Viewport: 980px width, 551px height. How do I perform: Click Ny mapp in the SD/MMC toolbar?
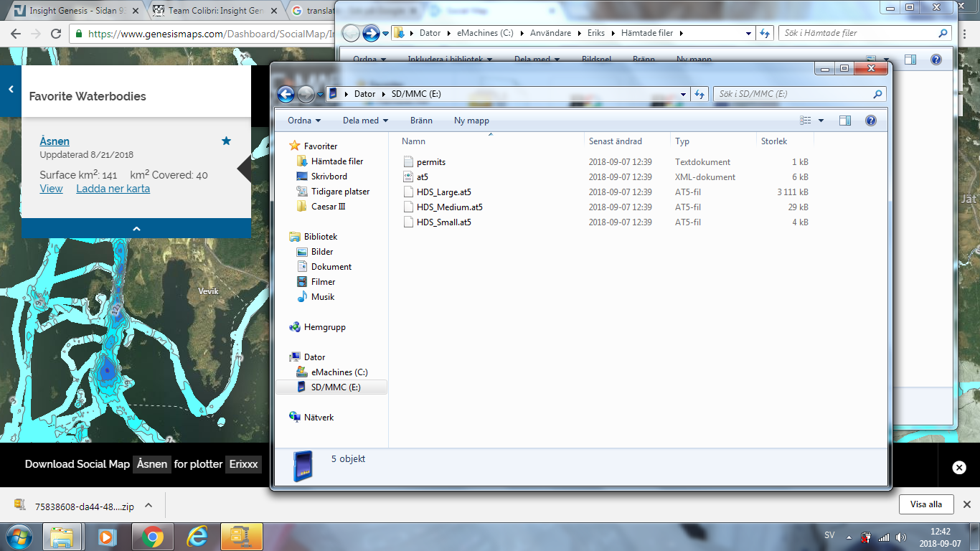point(471,121)
